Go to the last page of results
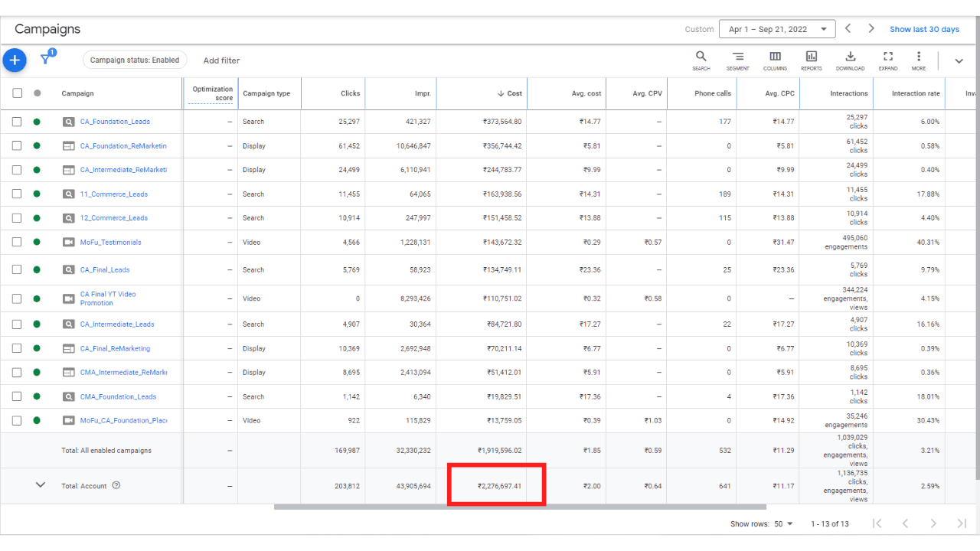Image resolution: width=980 pixels, height=551 pixels. [x=962, y=523]
